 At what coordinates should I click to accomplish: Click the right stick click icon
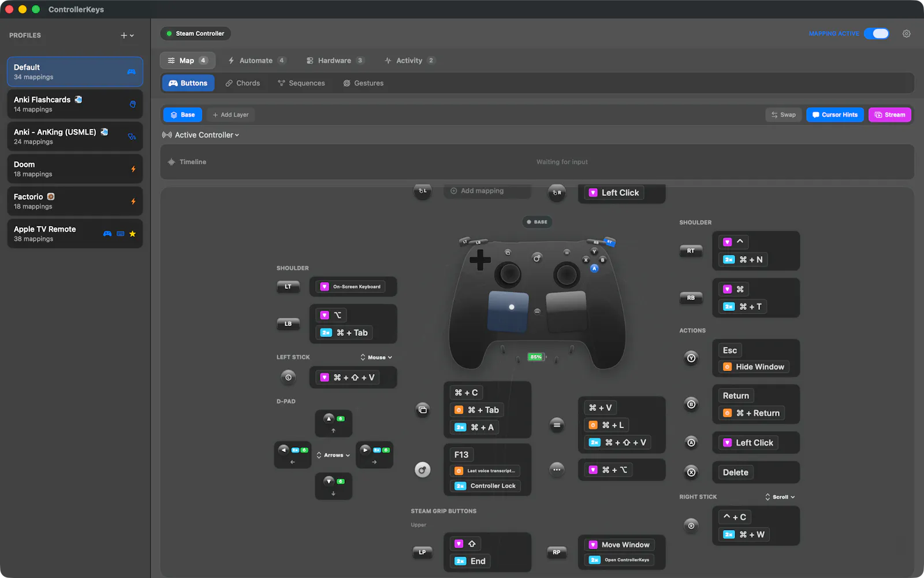click(x=691, y=526)
